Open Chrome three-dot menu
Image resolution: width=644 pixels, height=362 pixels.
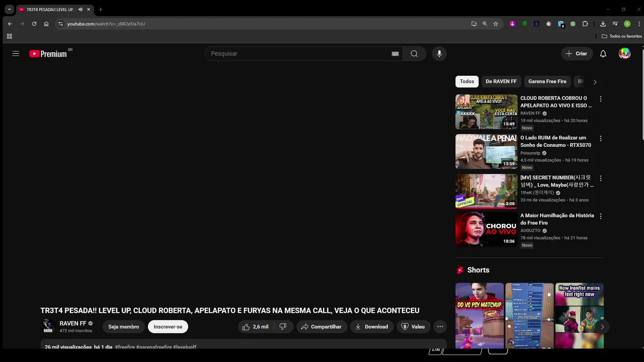(x=639, y=24)
